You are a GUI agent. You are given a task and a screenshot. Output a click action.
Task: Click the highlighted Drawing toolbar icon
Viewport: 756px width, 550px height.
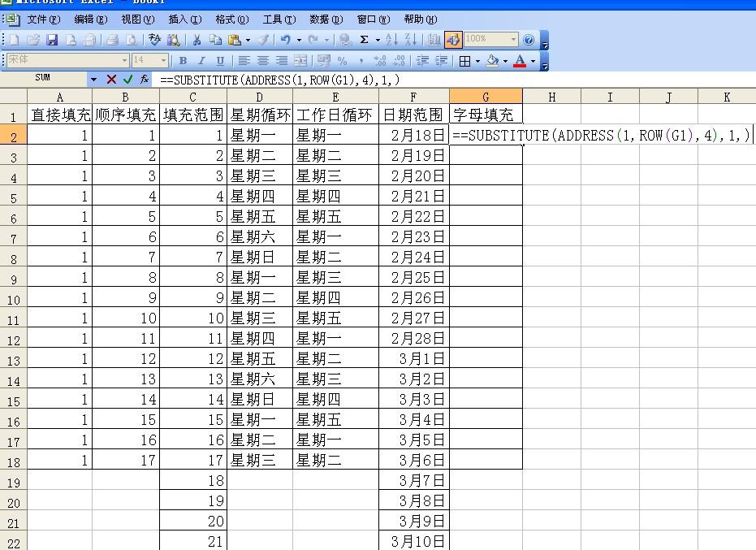[x=453, y=40]
